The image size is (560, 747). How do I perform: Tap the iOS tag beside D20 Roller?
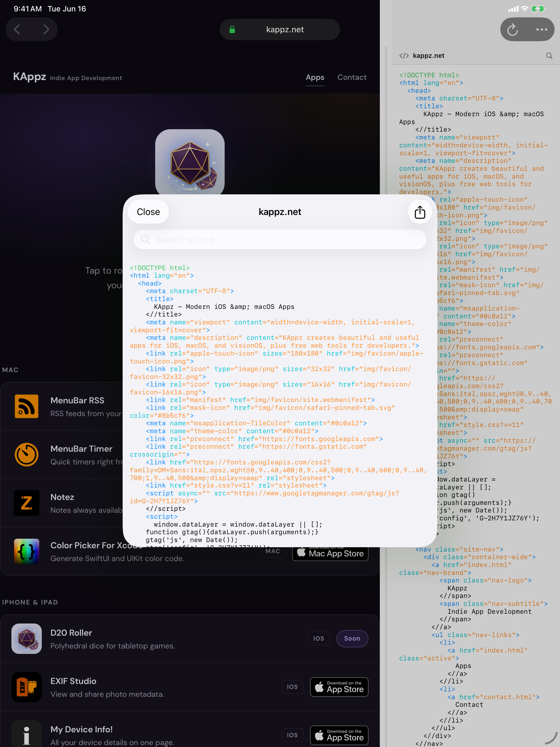[x=319, y=639]
